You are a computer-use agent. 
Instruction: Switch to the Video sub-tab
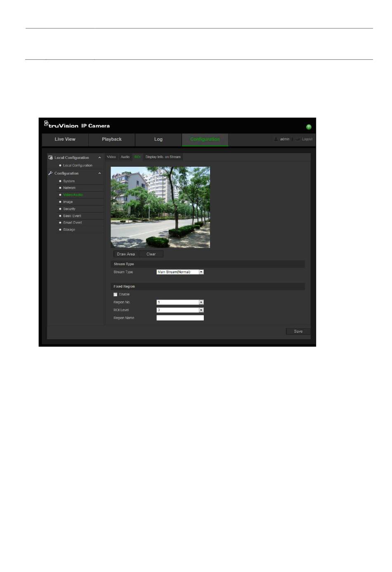click(x=111, y=157)
